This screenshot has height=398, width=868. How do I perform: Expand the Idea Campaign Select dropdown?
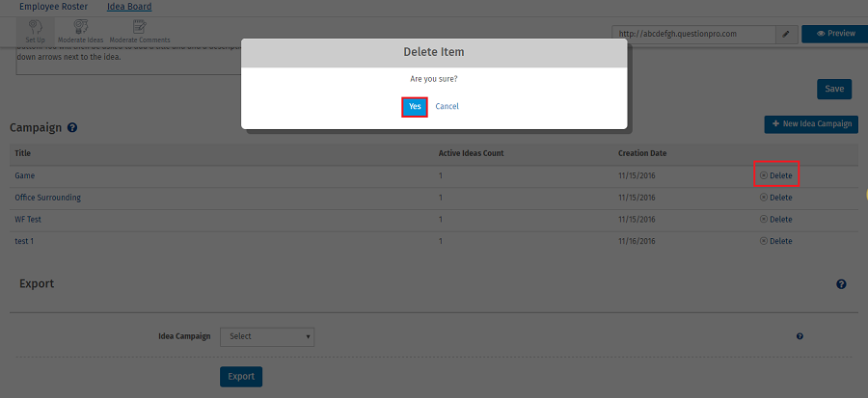[267, 336]
